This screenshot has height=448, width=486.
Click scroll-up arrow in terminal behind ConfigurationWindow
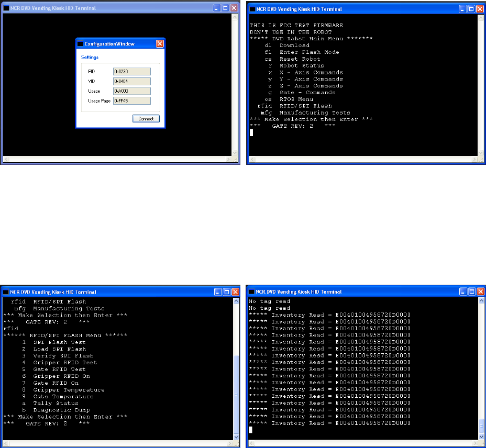235,17
